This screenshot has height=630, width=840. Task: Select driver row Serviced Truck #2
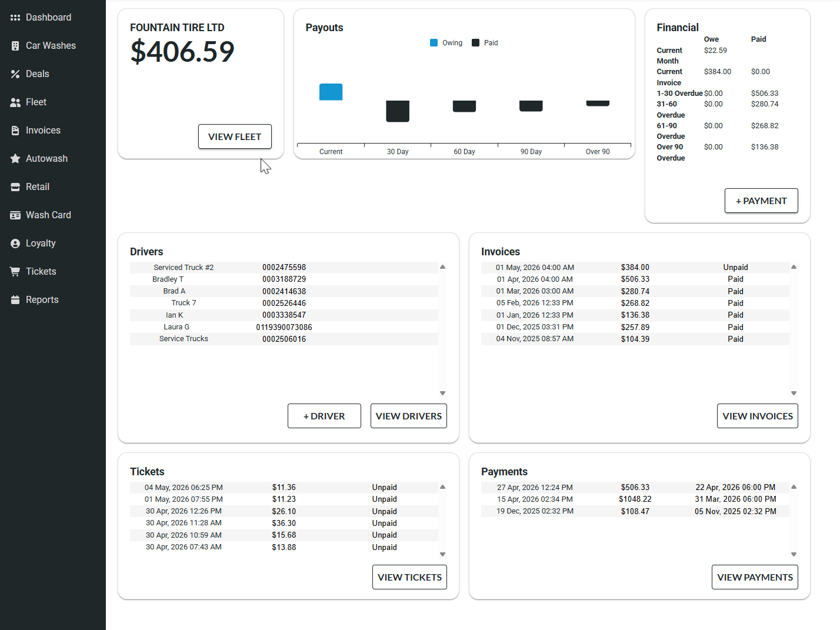(x=284, y=268)
